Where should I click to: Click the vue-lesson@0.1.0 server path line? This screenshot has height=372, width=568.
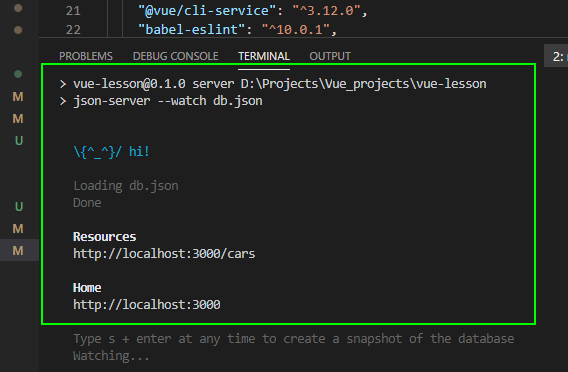(x=280, y=84)
